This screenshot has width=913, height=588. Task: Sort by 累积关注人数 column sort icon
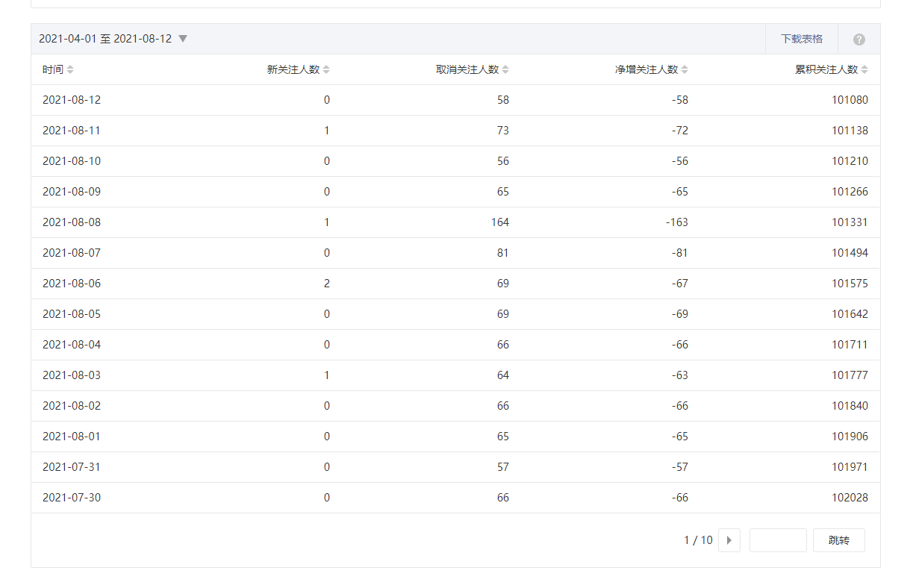click(x=864, y=69)
